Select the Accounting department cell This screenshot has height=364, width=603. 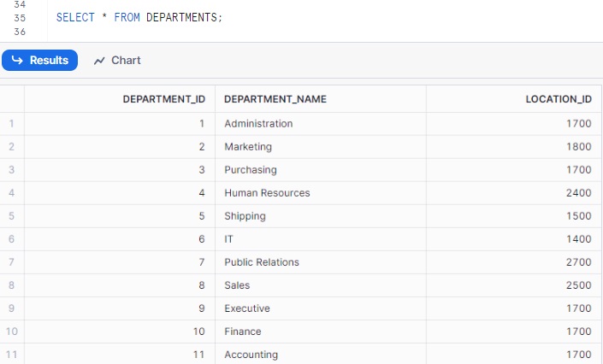pyautogui.click(x=251, y=355)
